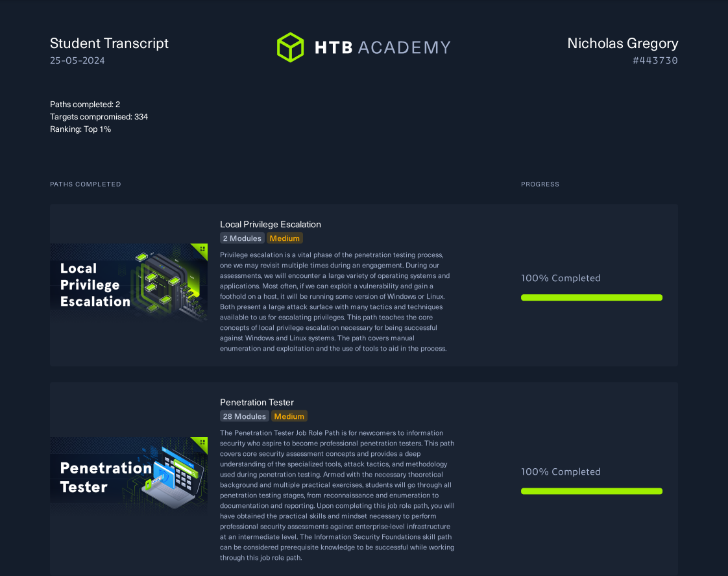
Task: Click corner badge icon on Penetration Tester thumbnail
Action: (x=202, y=443)
